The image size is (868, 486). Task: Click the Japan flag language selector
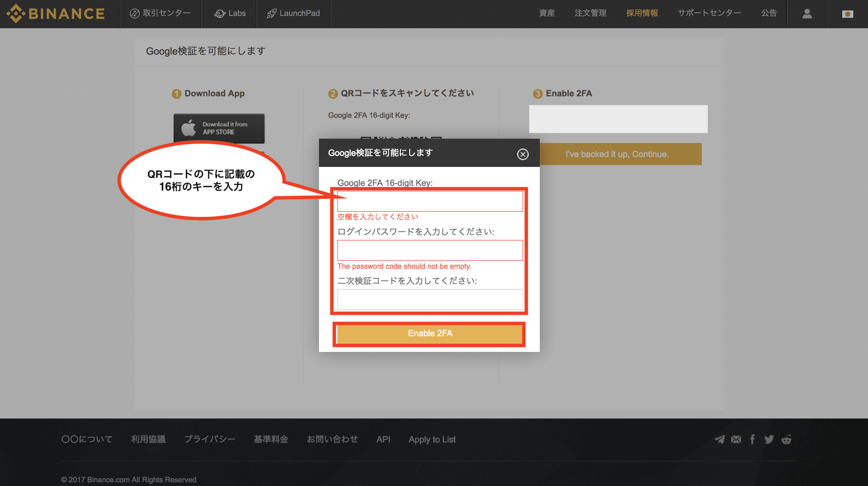[847, 14]
